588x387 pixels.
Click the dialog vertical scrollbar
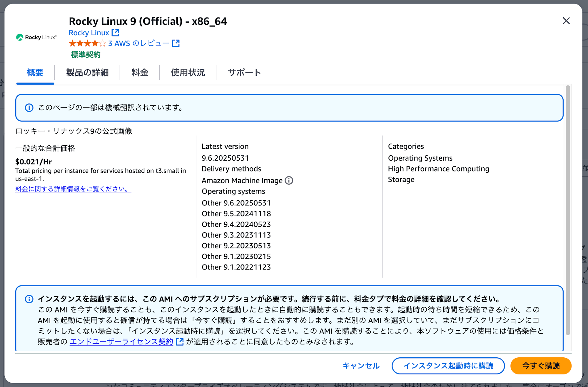(x=568, y=210)
